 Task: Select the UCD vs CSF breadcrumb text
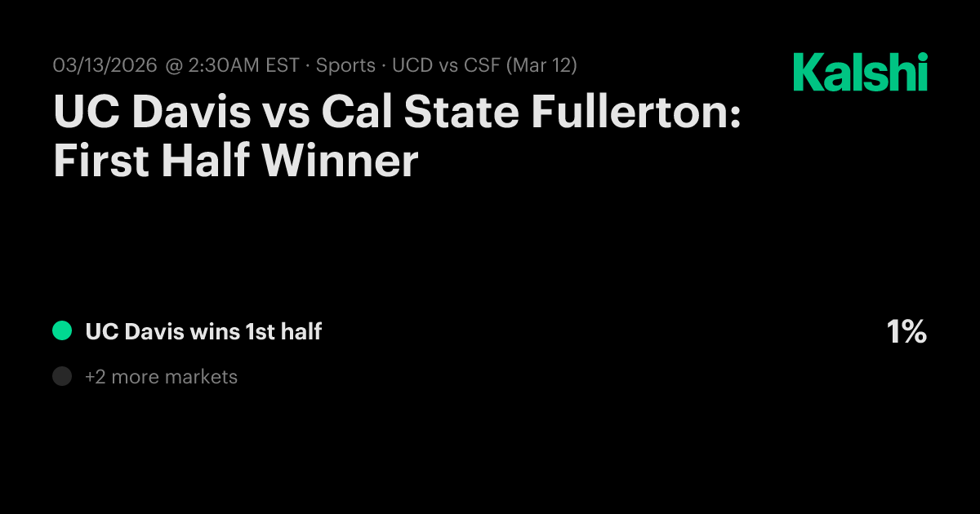pos(446,66)
